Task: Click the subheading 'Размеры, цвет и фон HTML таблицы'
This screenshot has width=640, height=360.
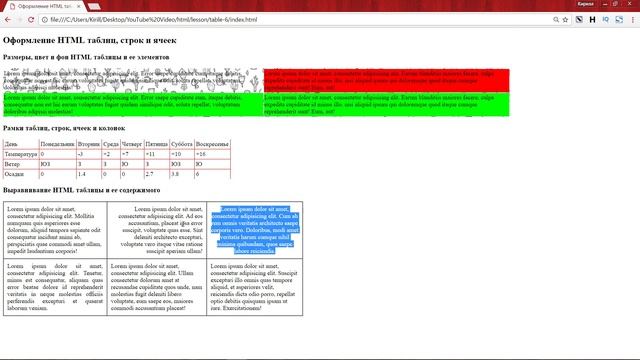Action: (86, 57)
